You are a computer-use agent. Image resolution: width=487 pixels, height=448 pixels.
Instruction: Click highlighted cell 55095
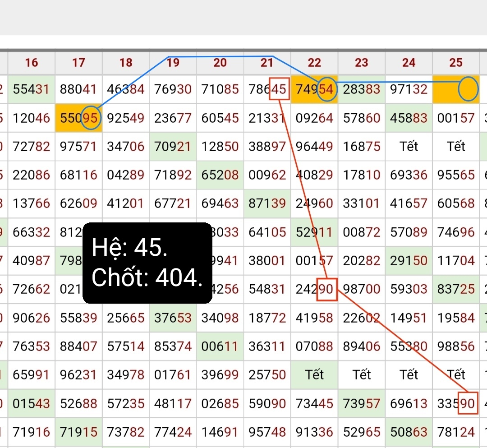pyautogui.click(x=78, y=118)
